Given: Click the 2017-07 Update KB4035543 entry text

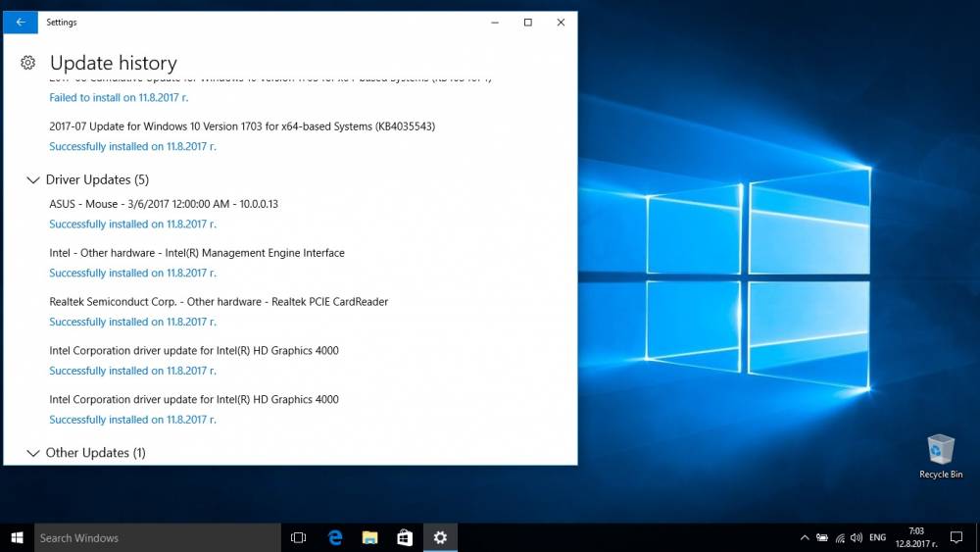Looking at the screenshot, I should [x=242, y=126].
